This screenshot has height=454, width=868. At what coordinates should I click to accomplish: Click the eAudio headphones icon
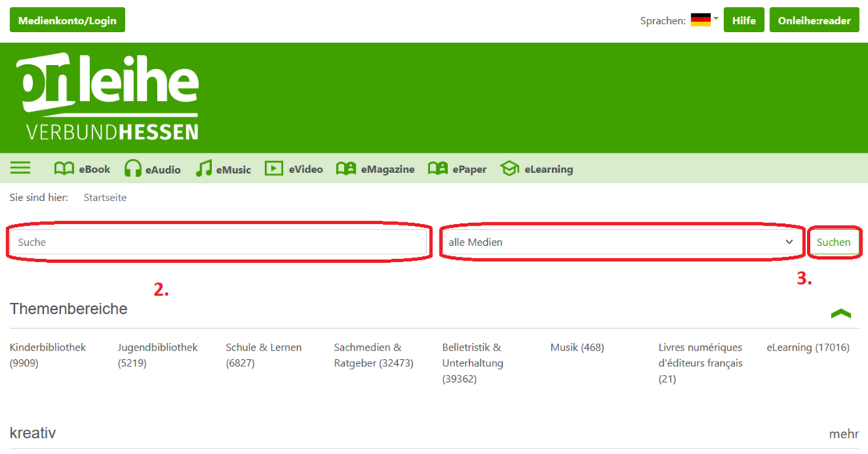point(133,169)
